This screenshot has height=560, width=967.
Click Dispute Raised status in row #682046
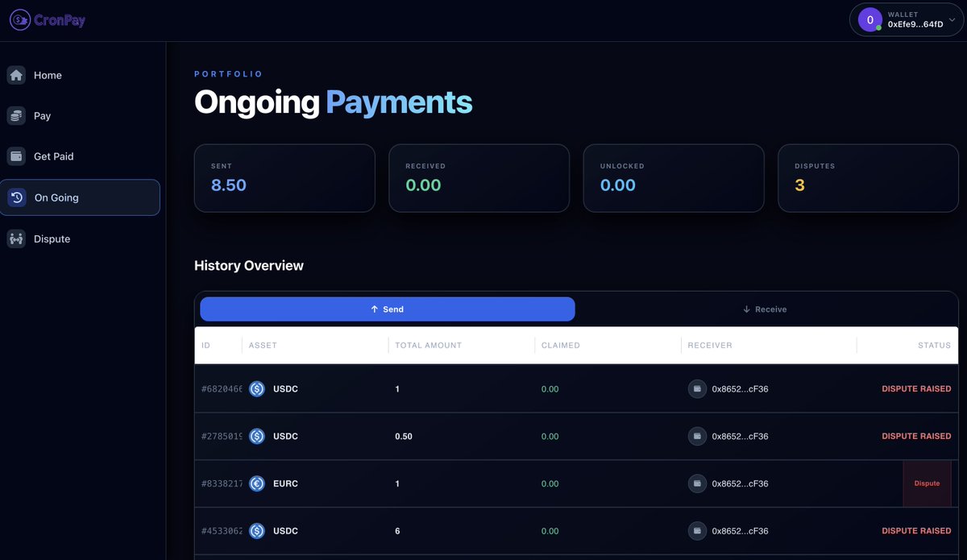tap(916, 389)
